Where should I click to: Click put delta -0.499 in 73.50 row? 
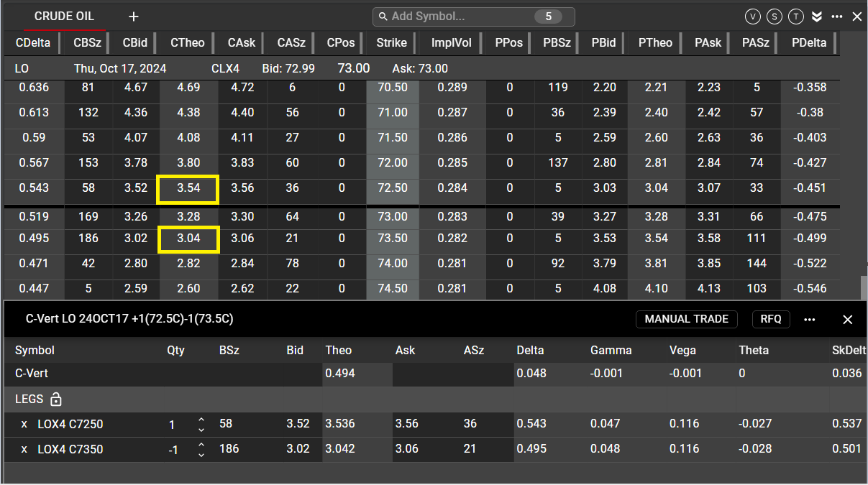[x=809, y=239]
